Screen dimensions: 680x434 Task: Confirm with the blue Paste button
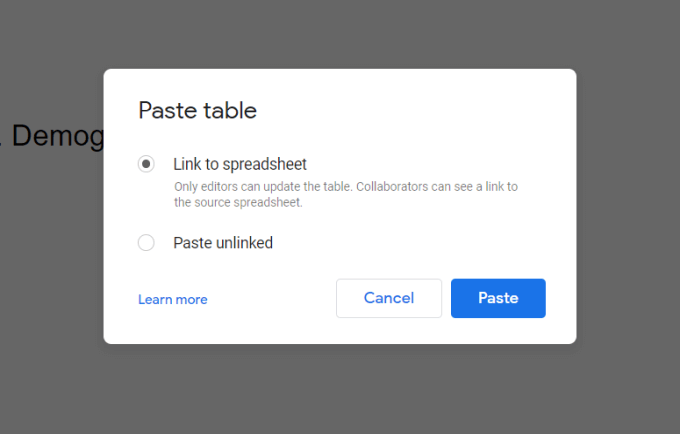(x=498, y=298)
